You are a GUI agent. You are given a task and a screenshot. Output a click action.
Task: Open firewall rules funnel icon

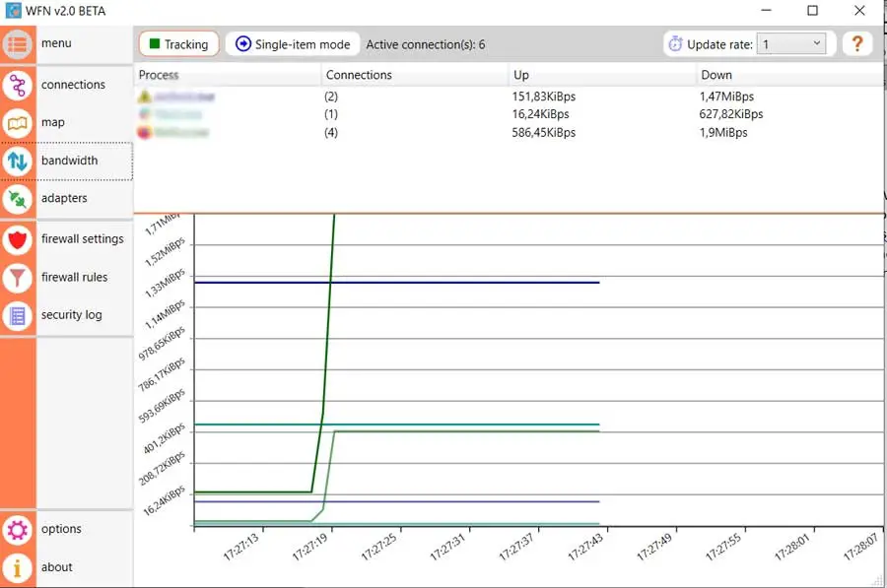point(17,278)
